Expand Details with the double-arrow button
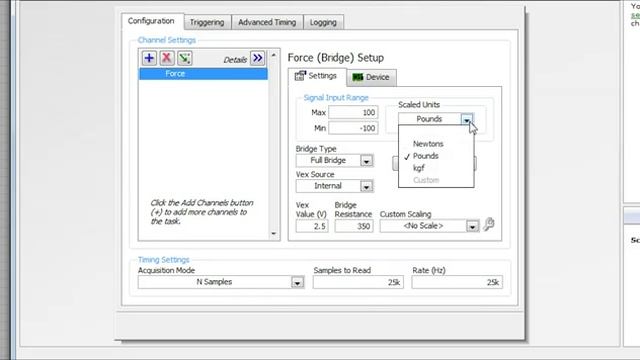The image size is (640, 360). click(x=258, y=58)
